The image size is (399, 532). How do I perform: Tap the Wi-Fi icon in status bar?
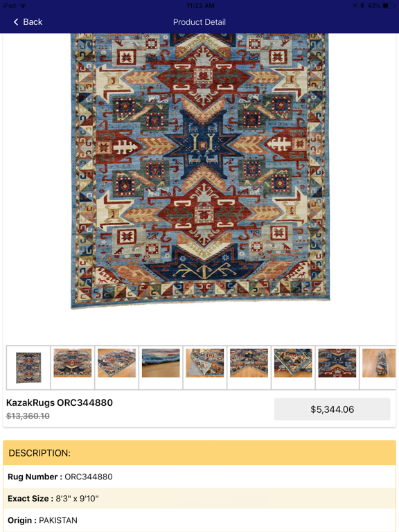click(23, 6)
